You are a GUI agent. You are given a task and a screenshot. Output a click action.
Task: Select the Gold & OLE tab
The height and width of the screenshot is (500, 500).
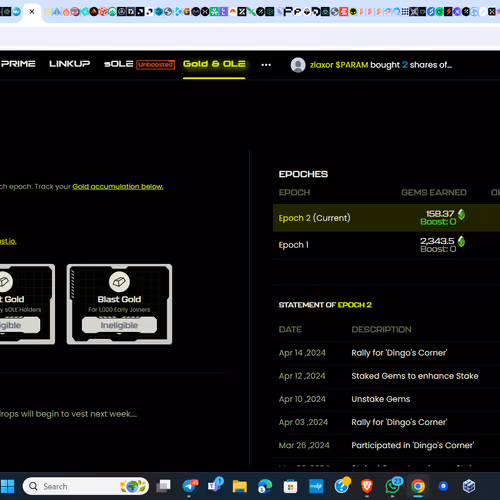click(214, 64)
